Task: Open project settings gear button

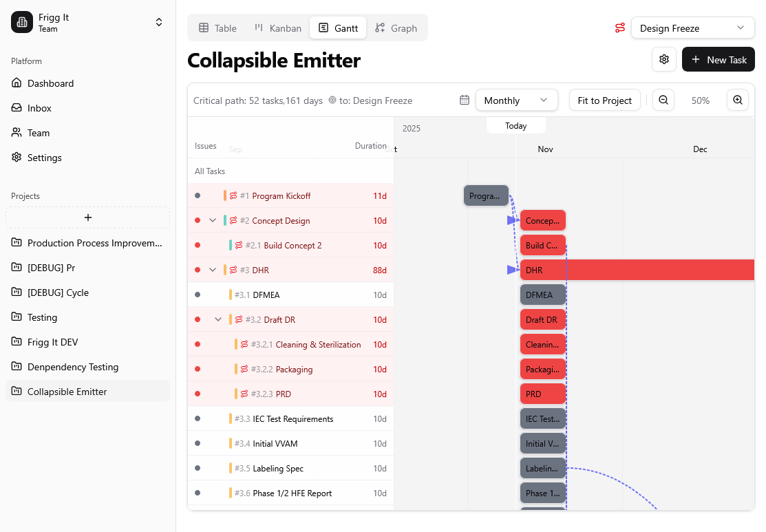Action: point(664,59)
